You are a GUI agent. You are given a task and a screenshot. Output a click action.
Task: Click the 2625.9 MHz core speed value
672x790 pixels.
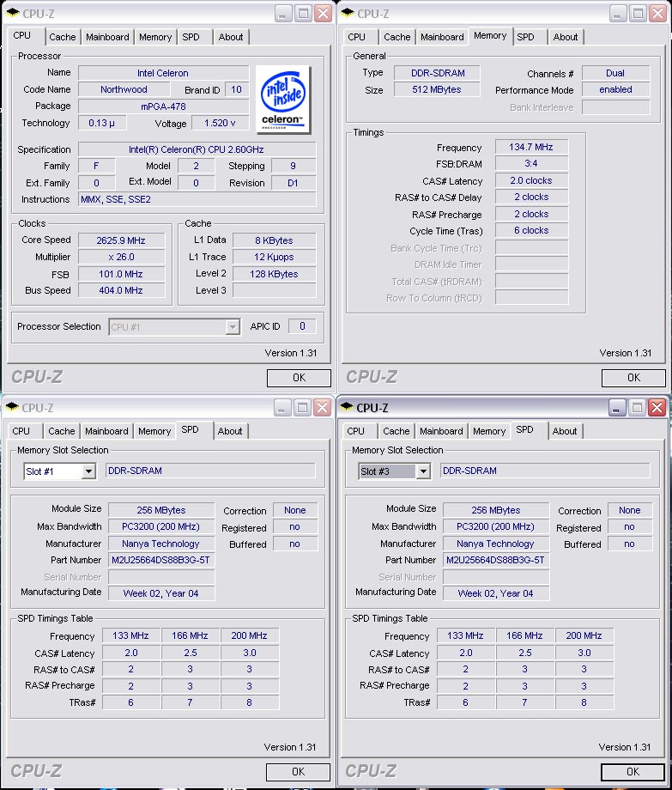click(x=121, y=240)
